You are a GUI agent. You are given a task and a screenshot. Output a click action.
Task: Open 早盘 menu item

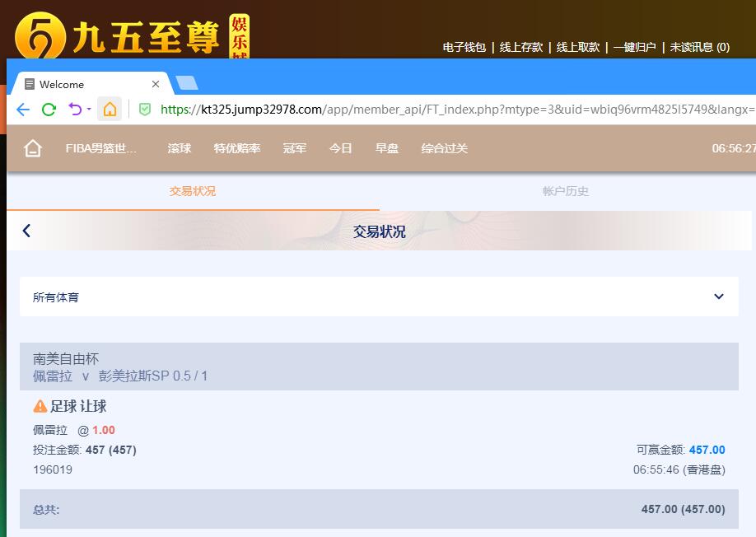pyautogui.click(x=387, y=148)
